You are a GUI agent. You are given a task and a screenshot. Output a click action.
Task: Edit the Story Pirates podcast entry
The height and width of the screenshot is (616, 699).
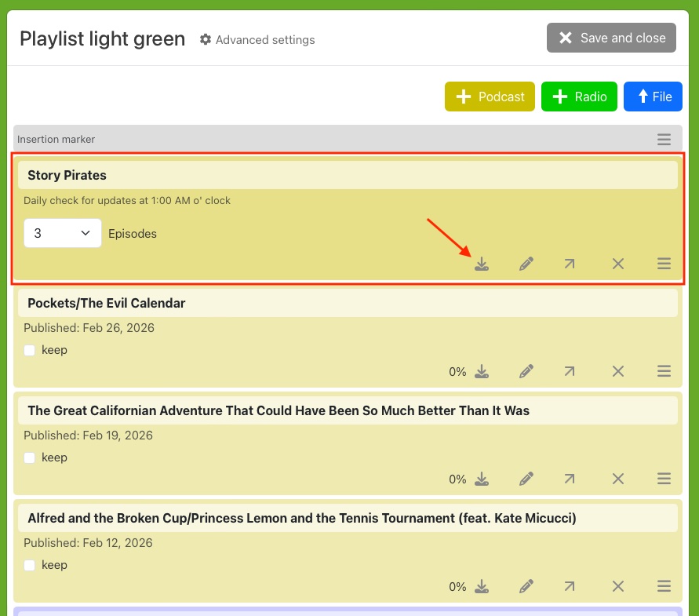click(x=526, y=264)
